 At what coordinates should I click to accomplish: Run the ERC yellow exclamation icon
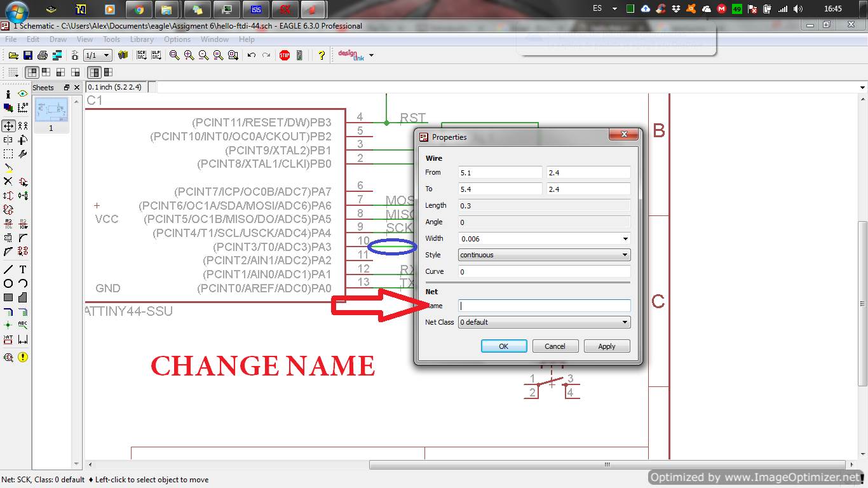23,357
